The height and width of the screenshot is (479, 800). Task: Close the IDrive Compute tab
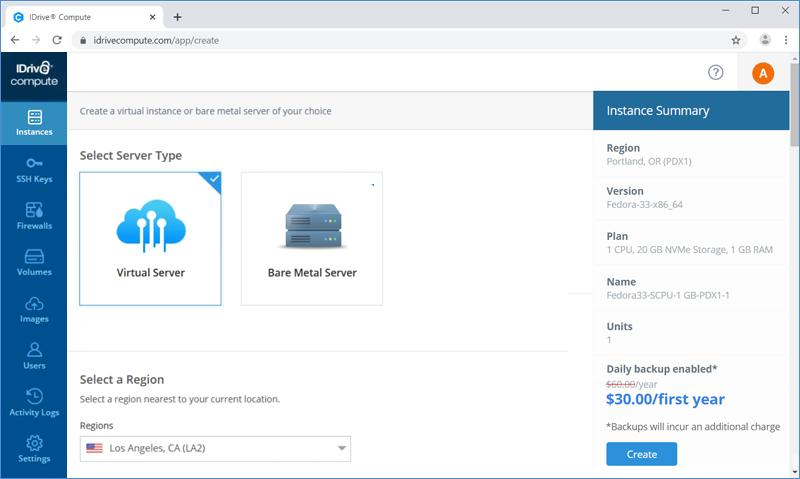[x=153, y=17]
